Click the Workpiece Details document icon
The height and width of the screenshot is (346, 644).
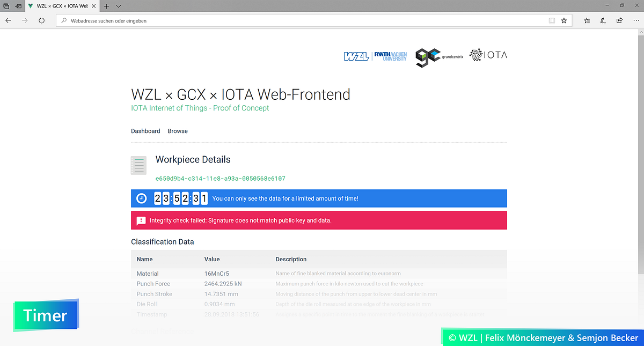[x=138, y=166]
